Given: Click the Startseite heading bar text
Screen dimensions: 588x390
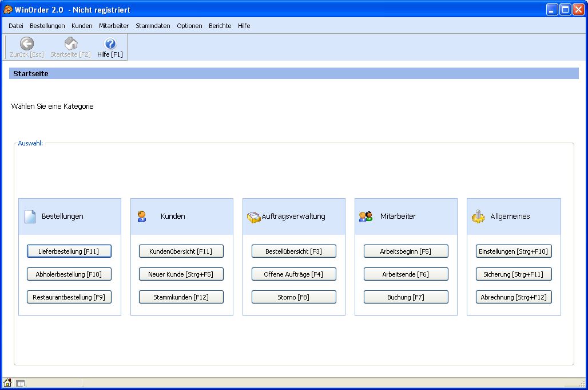Looking at the screenshot, I should coord(31,73).
